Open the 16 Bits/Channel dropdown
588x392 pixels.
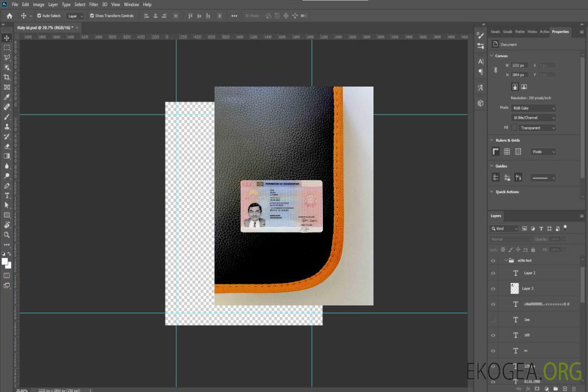coord(534,118)
